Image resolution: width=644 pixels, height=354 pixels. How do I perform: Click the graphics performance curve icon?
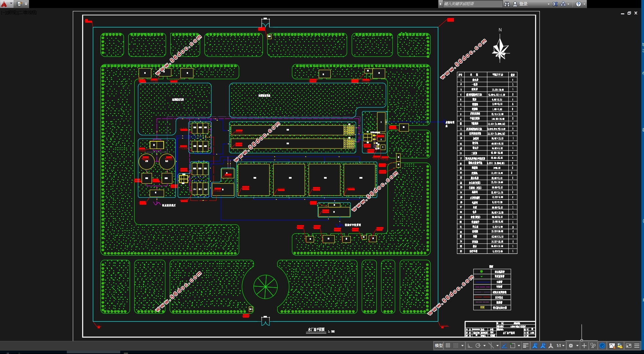pyautogui.click(x=612, y=346)
